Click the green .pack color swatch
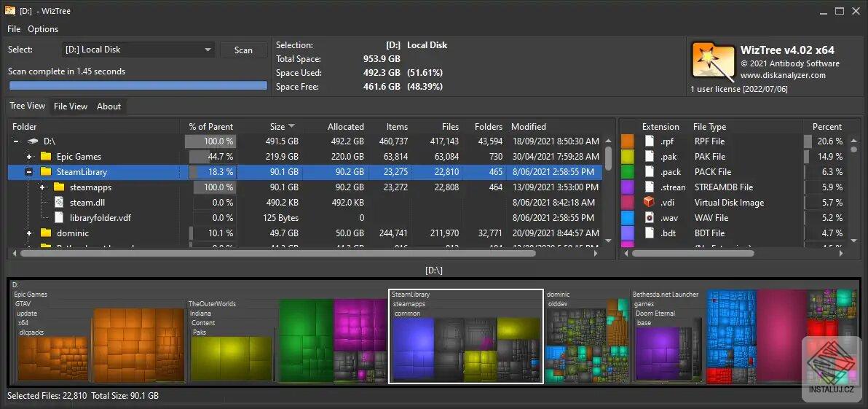Screen dimensions: 868x409 tap(627, 172)
